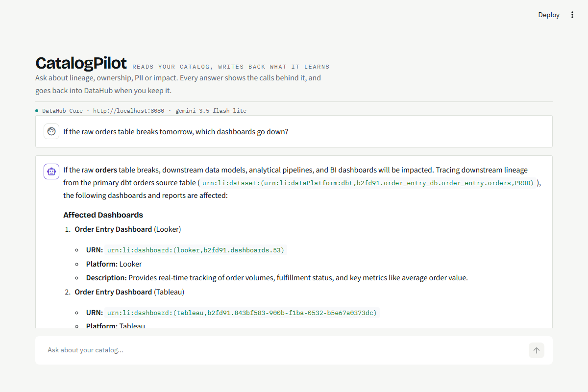Click the 'Platform: Looker' line

point(114,264)
